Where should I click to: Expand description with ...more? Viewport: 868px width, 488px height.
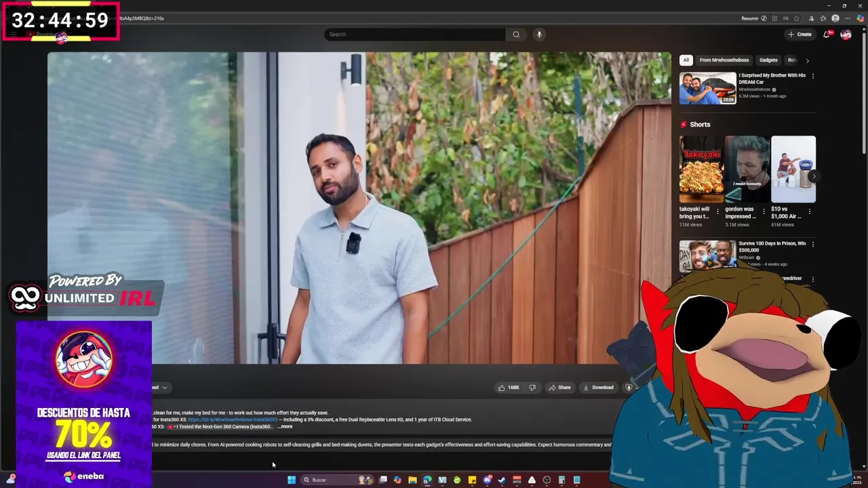(285, 426)
